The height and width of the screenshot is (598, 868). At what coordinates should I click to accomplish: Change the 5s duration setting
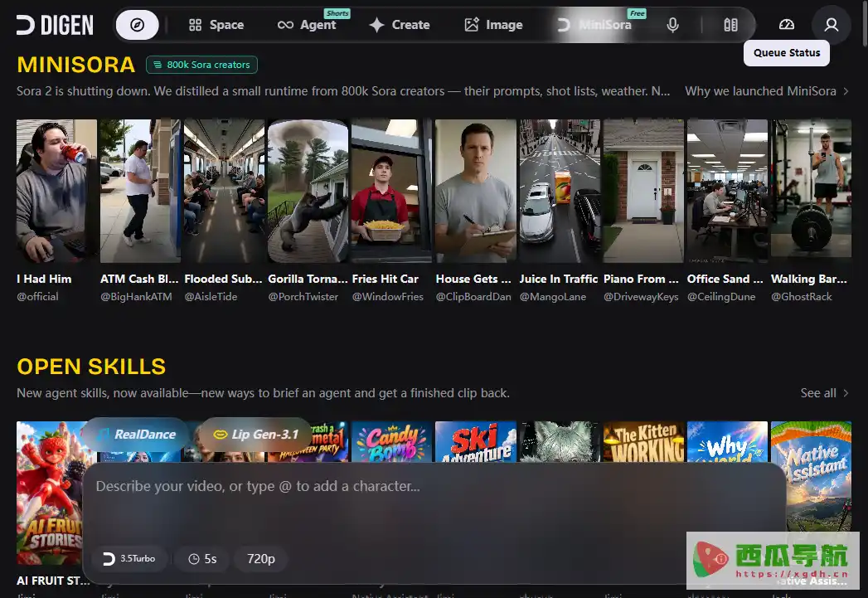point(202,559)
